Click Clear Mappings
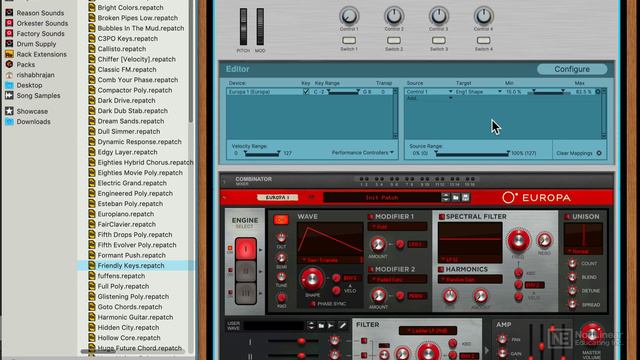The image size is (640, 360). coord(574,153)
